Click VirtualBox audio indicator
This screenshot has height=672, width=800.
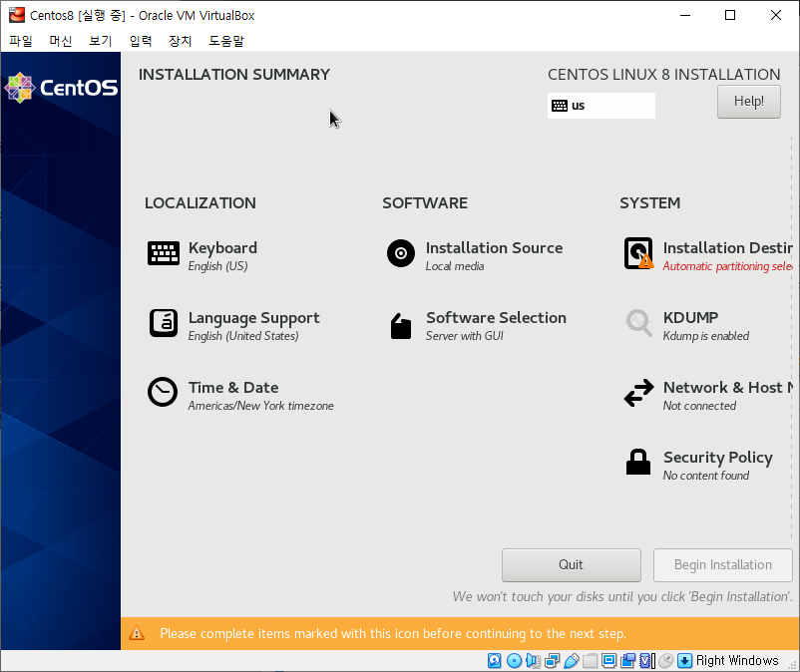point(533,661)
